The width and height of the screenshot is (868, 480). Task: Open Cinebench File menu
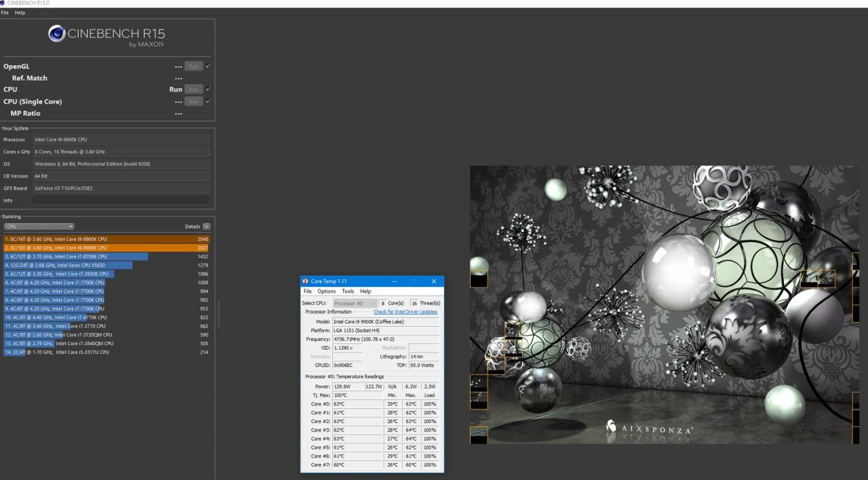click(5, 13)
